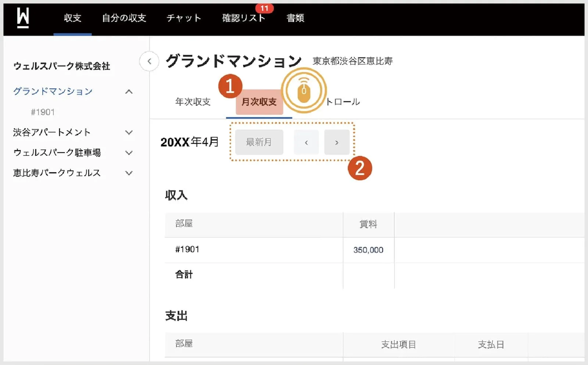Open the チャット menu
588x365 pixels.
pos(184,18)
